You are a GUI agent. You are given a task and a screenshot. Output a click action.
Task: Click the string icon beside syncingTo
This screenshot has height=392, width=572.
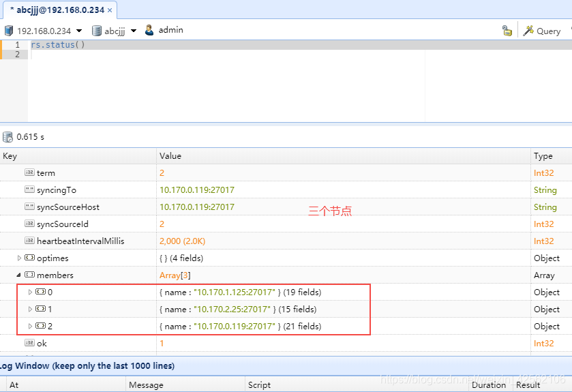click(x=29, y=190)
